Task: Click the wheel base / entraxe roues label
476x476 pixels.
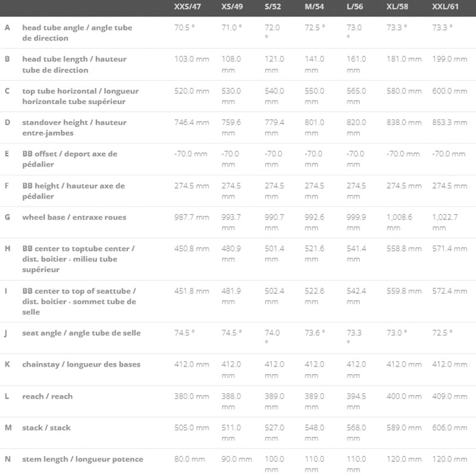Action: click(x=74, y=217)
